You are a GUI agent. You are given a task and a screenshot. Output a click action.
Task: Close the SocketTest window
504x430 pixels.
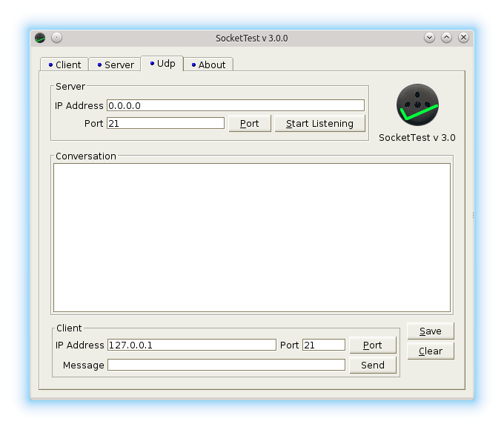click(x=463, y=38)
